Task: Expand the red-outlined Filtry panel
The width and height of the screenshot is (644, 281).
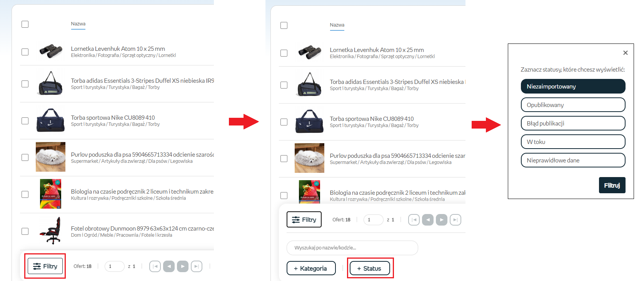Action: click(45, 266)
